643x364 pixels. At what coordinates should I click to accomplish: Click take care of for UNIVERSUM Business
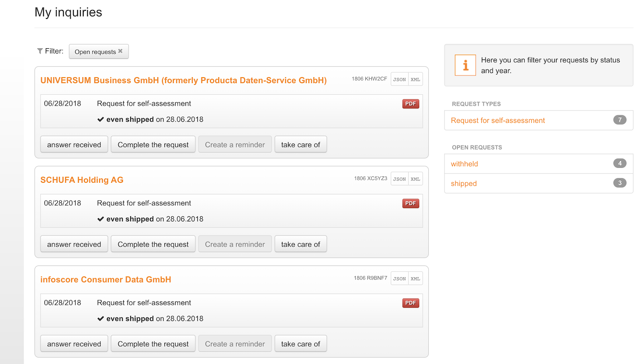(x=301, y=145)
